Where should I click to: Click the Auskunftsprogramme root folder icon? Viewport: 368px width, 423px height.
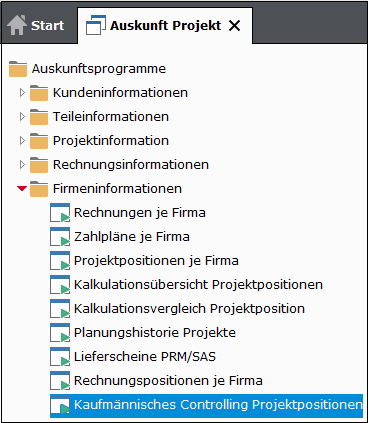click(18, 69)
